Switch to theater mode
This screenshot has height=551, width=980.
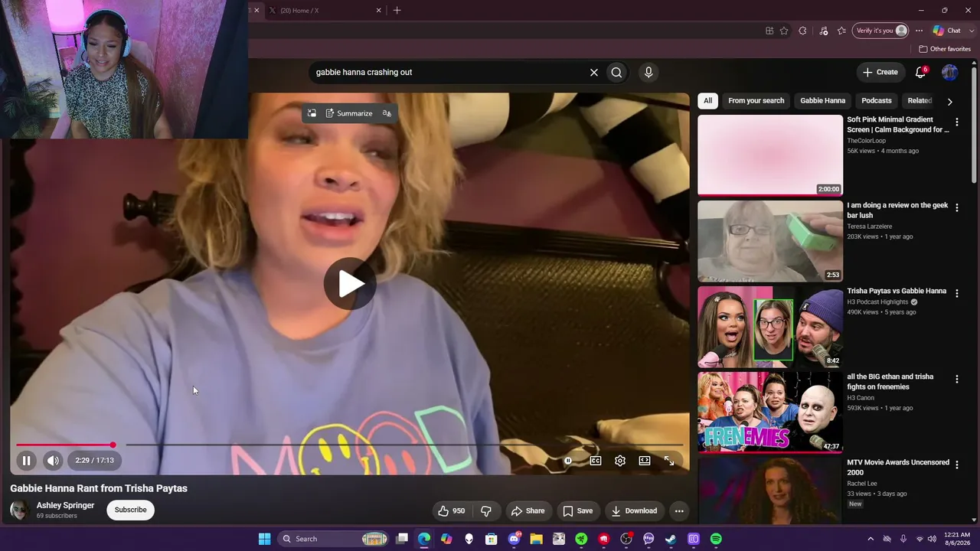(645, 461)
